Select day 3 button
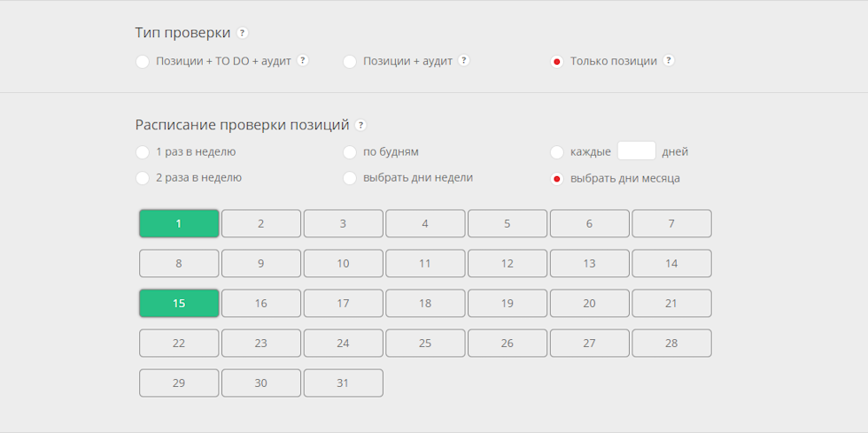868x433 pixels. [344, 224]
